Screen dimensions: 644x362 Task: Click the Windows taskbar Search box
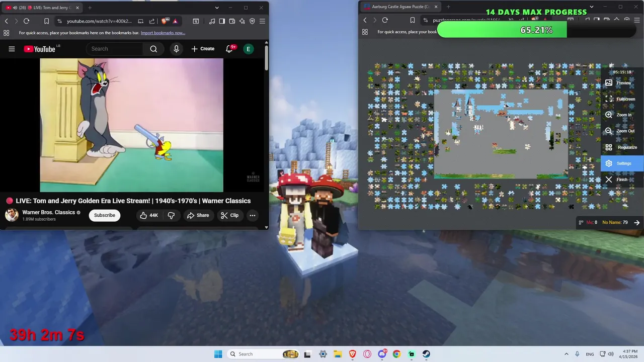tap(264, 354)
